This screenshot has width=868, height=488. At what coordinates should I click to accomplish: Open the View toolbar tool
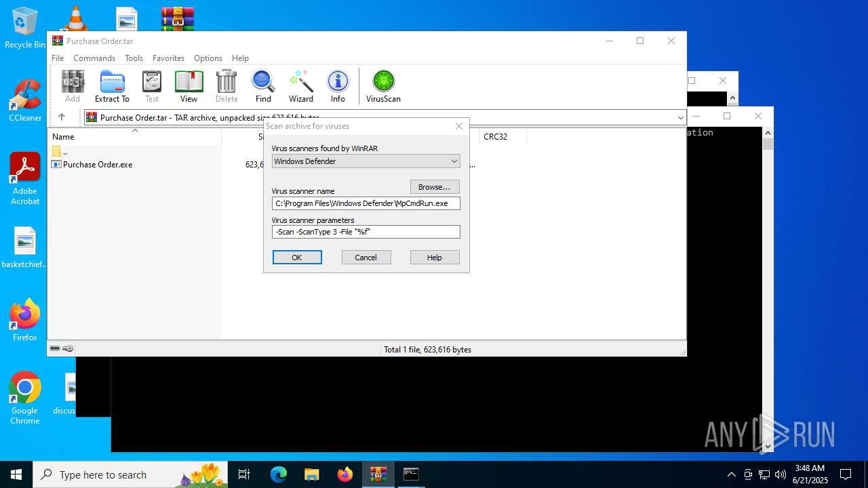click(x=189, y=86)
